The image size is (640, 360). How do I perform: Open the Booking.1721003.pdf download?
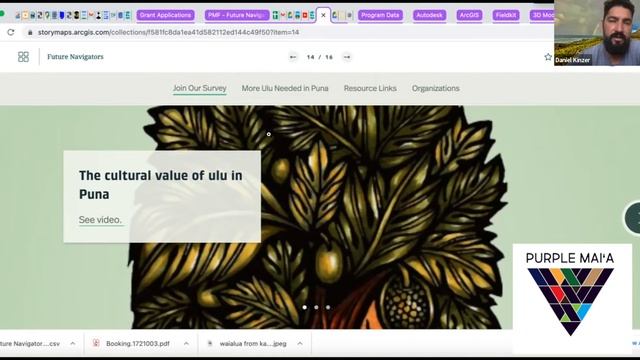tap(138, 344)
